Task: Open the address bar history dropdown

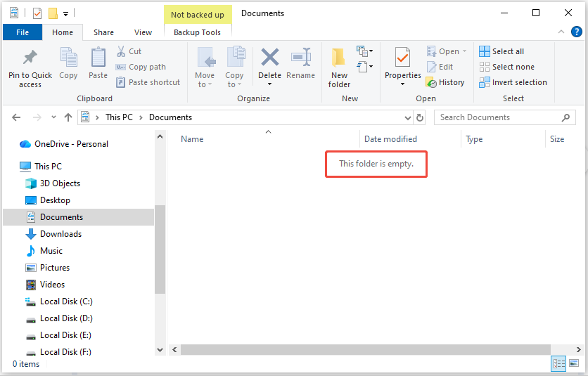Action: [408, 117]
